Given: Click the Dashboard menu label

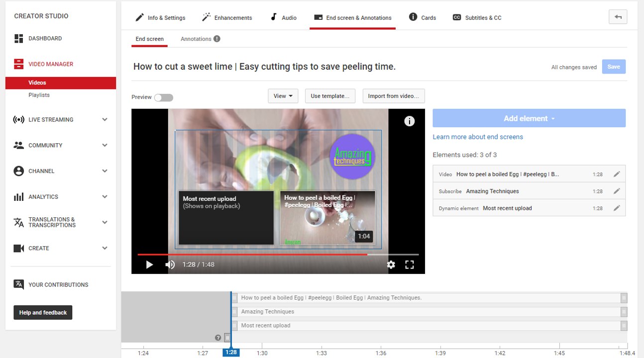Looking at the screenshot, I should (45, 38).
